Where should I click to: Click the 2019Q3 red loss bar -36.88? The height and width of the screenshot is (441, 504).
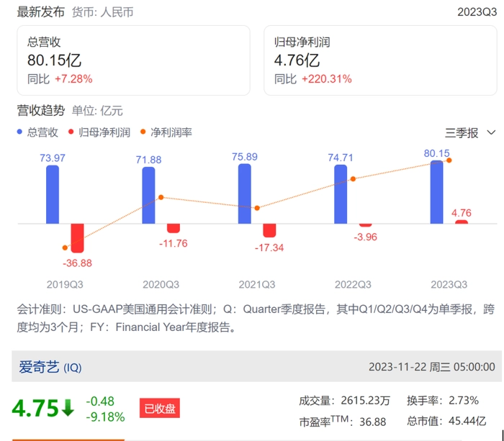coord(77,237)
